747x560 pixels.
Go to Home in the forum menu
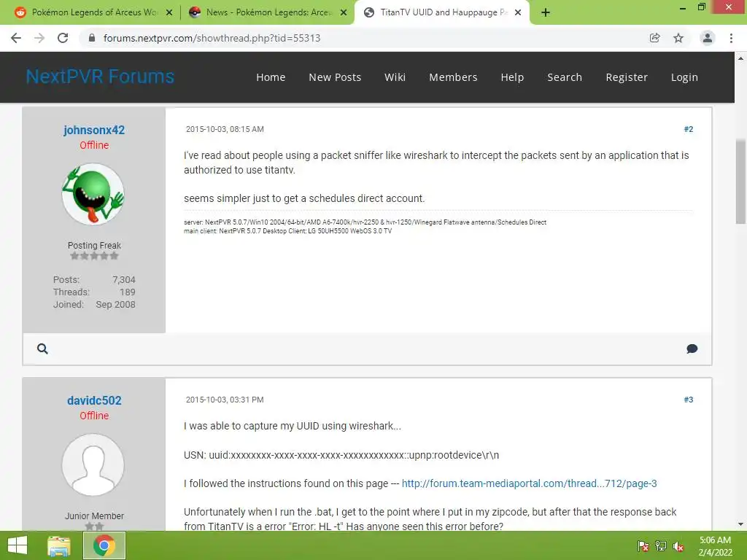[271, 77]
